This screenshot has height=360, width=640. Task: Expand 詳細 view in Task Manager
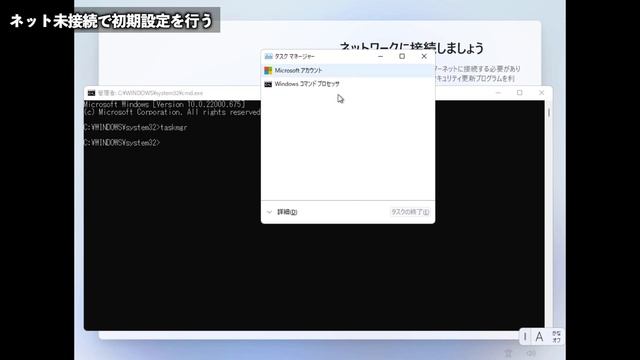tap(282, 212)
